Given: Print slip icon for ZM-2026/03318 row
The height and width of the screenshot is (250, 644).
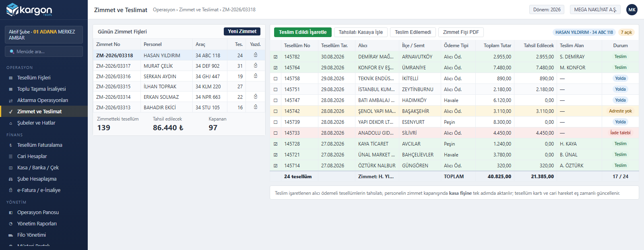Looking at the screenshot, I should [x=256, y=55].
